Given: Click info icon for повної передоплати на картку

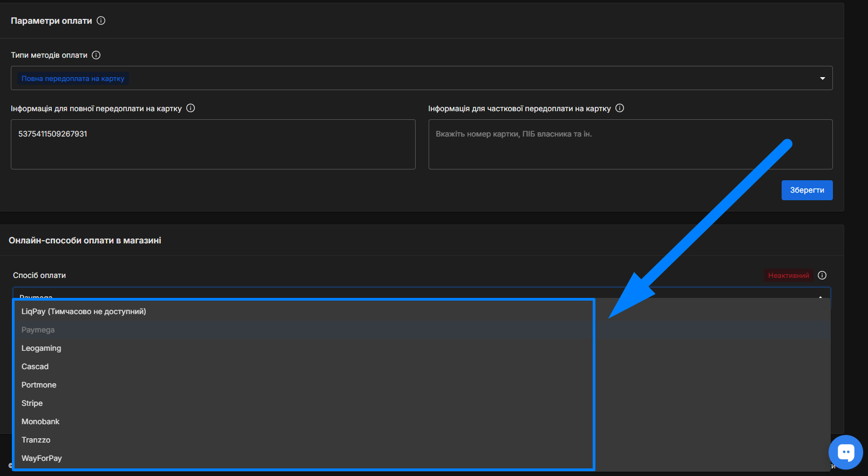Looking at the screenshot, I should (x=191, y=108).
